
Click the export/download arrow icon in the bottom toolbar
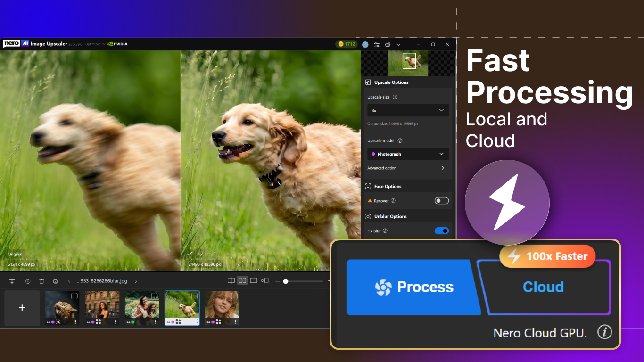coord(12,281)
